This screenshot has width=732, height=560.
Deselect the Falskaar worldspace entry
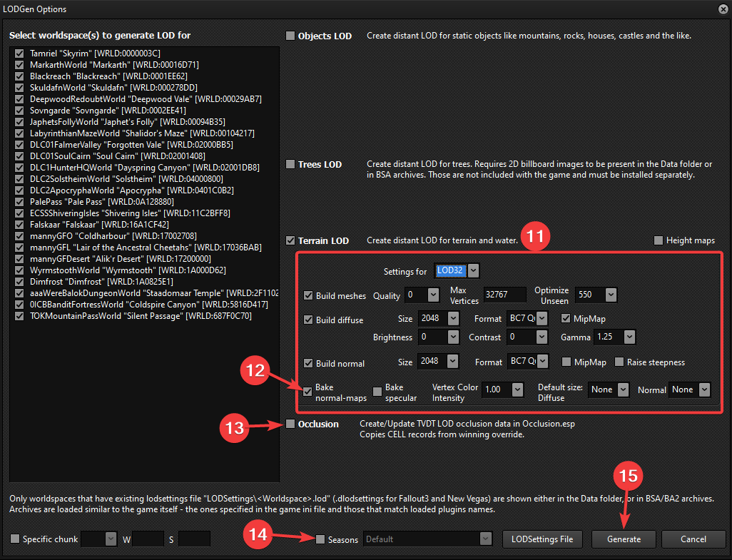pos(19,225)
